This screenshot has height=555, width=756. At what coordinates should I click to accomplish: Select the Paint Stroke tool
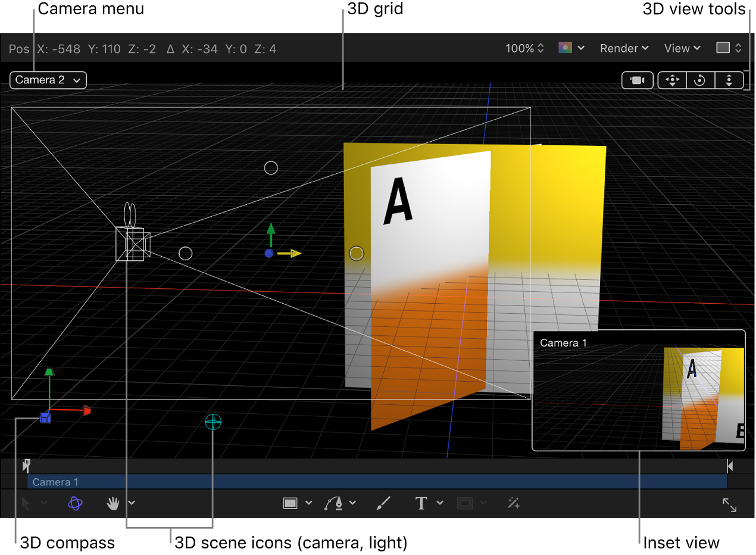[x=383, y=503]
